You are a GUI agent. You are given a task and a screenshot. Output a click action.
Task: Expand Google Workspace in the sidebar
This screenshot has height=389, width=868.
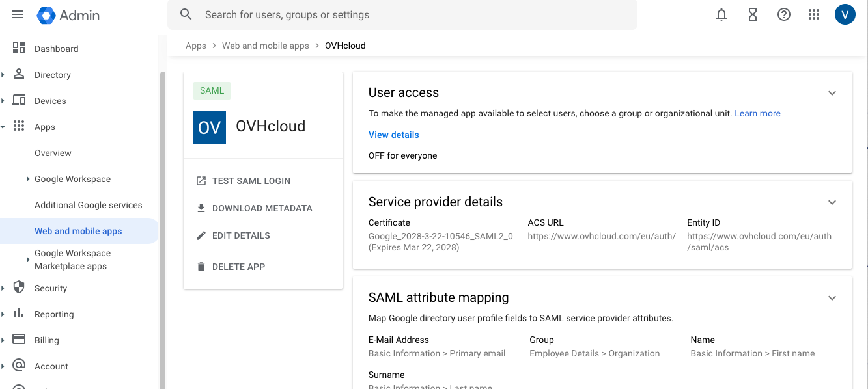click(72, 179)
